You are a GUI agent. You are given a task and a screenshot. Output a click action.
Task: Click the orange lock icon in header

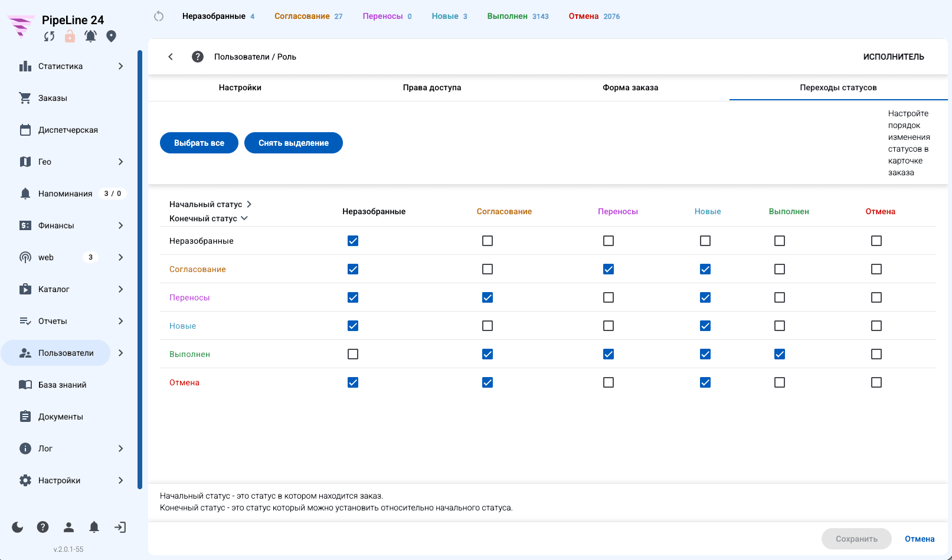click(x=70, y=37)
